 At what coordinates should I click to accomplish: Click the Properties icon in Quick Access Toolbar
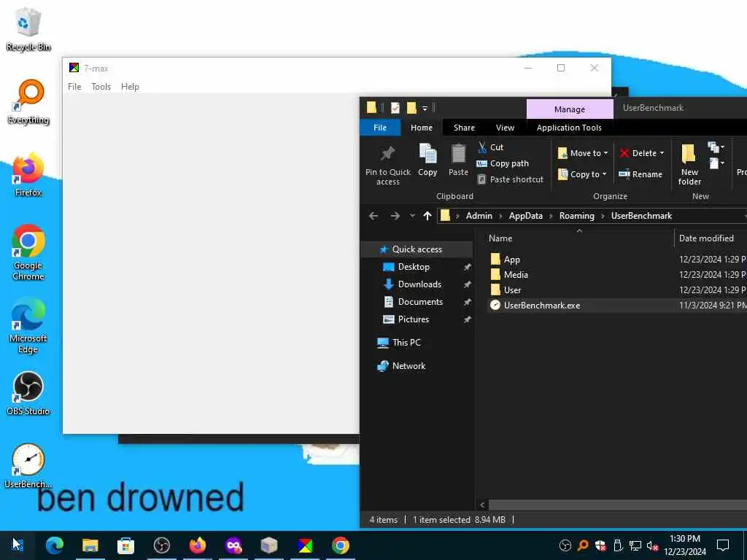tap(395, 108)
